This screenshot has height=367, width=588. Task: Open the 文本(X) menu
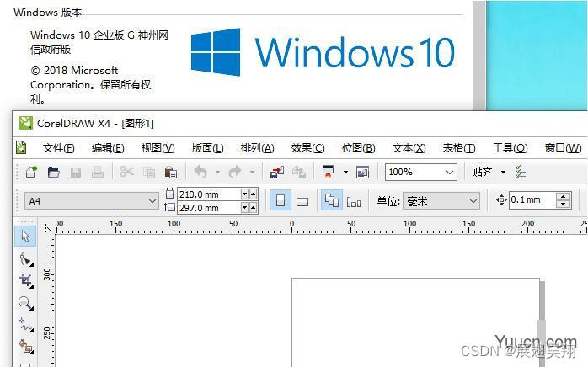409,148
